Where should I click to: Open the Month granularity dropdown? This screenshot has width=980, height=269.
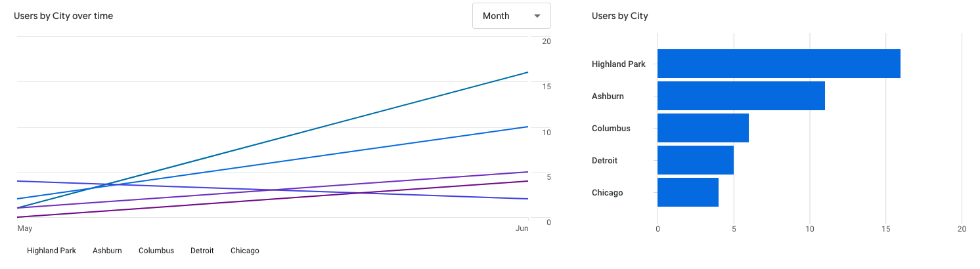(x=511, y=16)
